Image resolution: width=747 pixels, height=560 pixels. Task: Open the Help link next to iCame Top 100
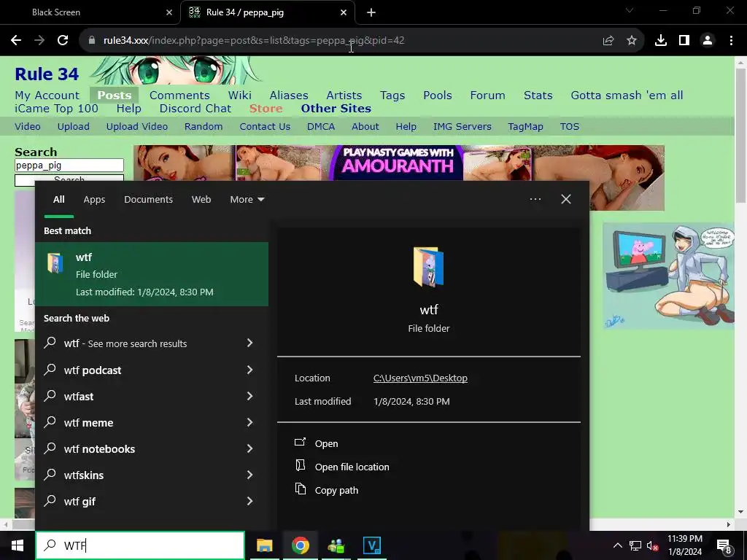[x=129, y=109]
